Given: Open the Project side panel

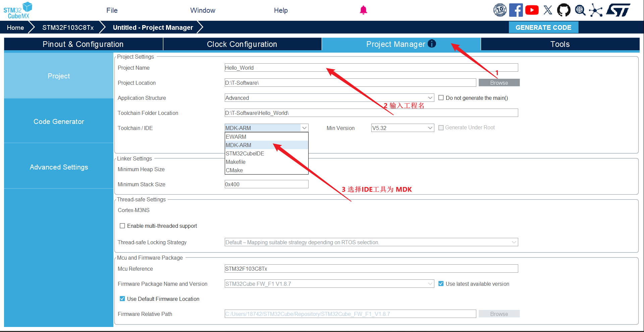Looking at the screenshot, I should click(x=59, y=76).
